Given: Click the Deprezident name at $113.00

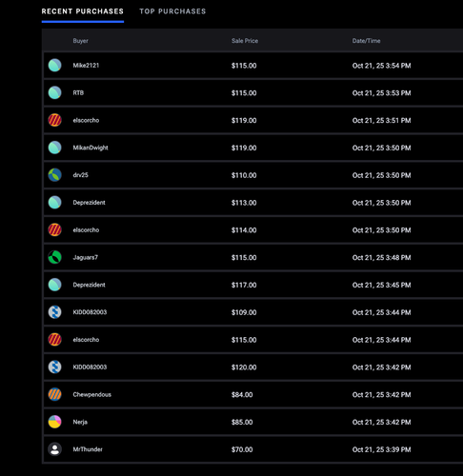Looking at the screenshot, I should coord(89,203).
